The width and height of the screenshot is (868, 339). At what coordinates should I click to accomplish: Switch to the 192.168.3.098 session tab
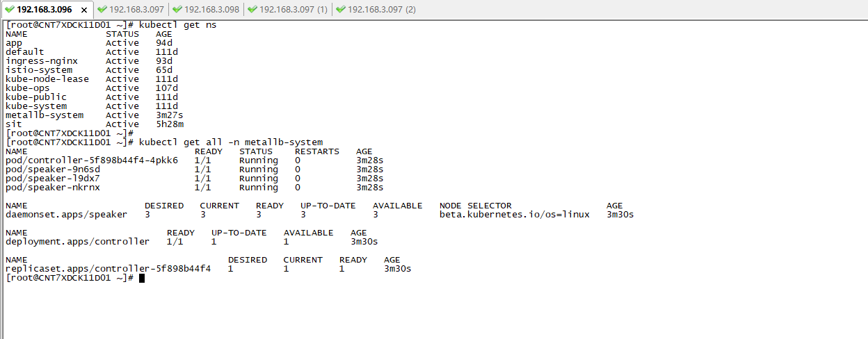(x=206, y=10)
